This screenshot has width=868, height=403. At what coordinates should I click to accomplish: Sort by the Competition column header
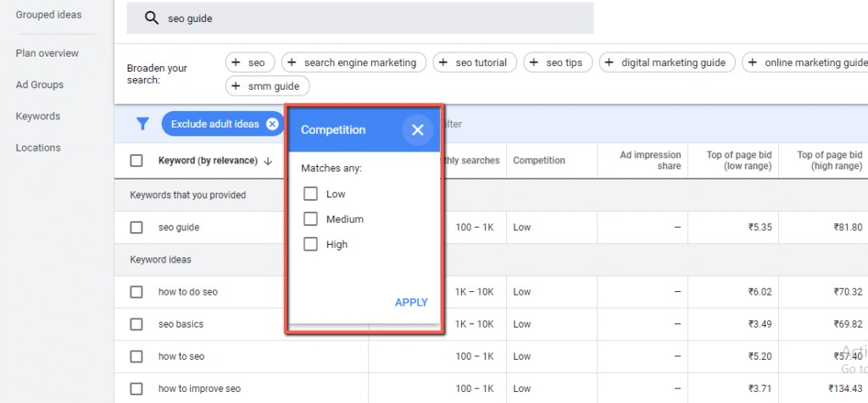[539, 161]
